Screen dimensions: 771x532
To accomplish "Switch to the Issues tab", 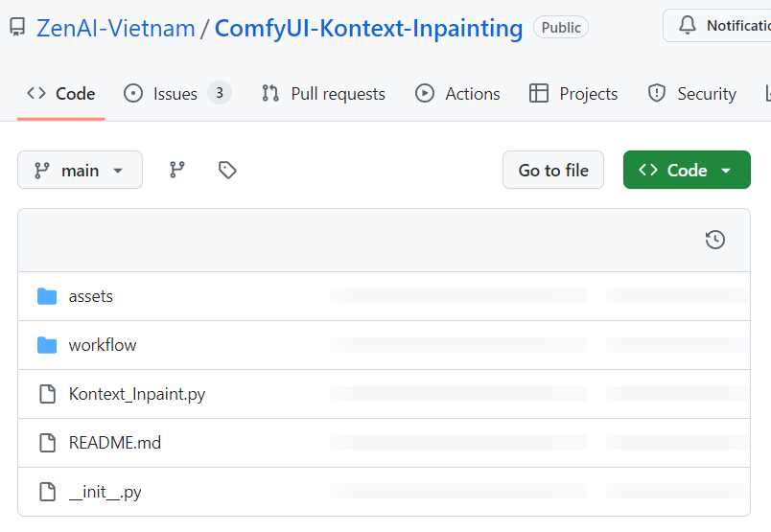I will click(176, 93).
